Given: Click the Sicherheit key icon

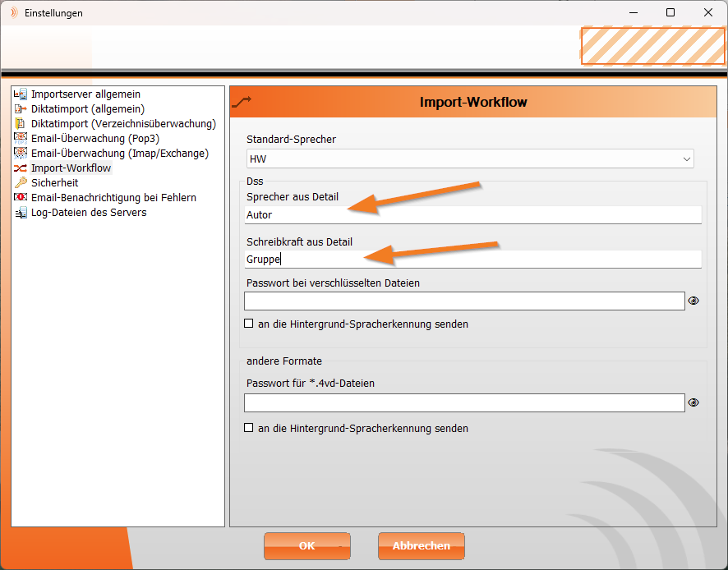Looking at the screenshot, I should click(x=21, y=182).
